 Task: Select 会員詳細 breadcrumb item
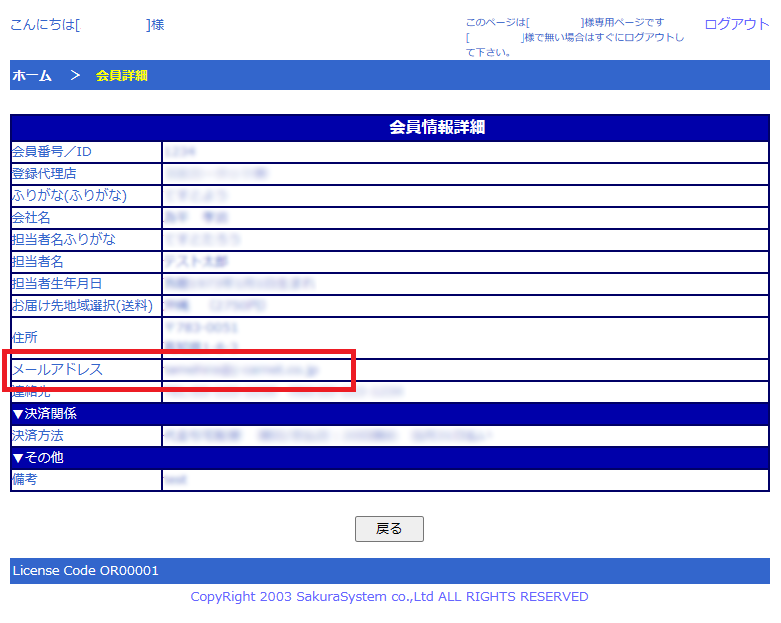coord(121,75)
